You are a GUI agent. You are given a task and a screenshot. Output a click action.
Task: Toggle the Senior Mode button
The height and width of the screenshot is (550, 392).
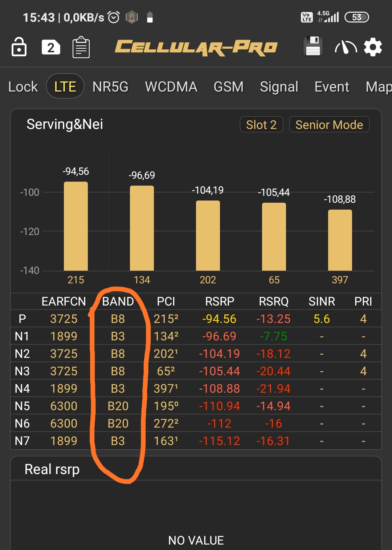click(x=329, y=125)
